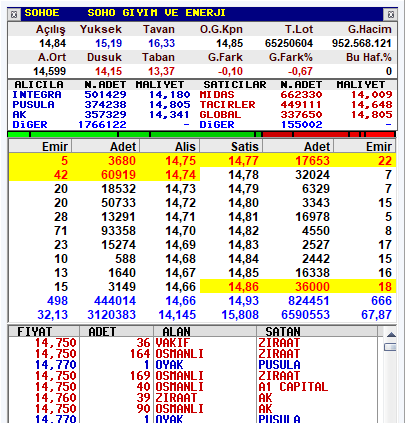The width and height of the screenshot is (405, 423).
Task: Click ask price 14,80
Action: (x=244, y=203)
